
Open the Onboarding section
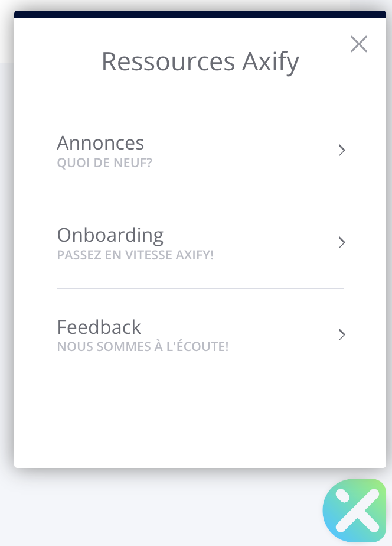(200, 243)
